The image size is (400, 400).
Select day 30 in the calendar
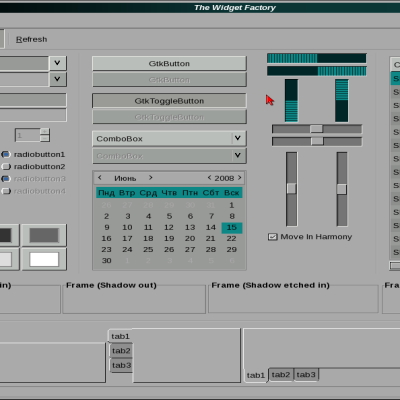pyautogui.click(x=107, y=261)
